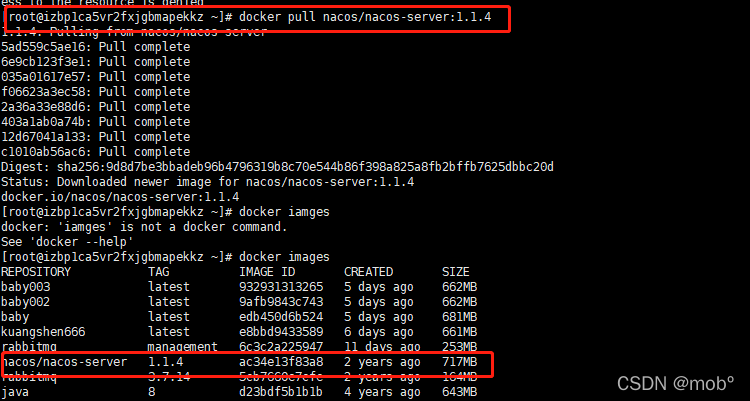Select the line 'c1010ab56ac6: Pull complete'

click(x=96, y=152)
